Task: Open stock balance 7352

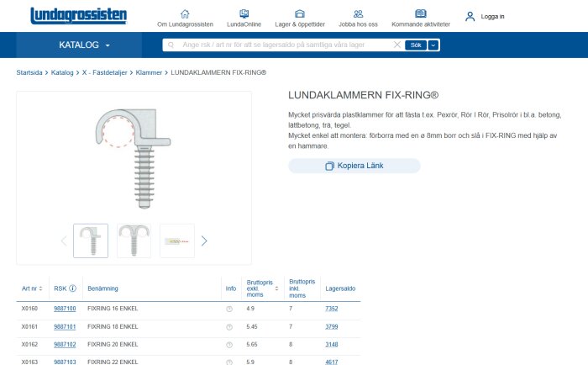Action: 332,309
